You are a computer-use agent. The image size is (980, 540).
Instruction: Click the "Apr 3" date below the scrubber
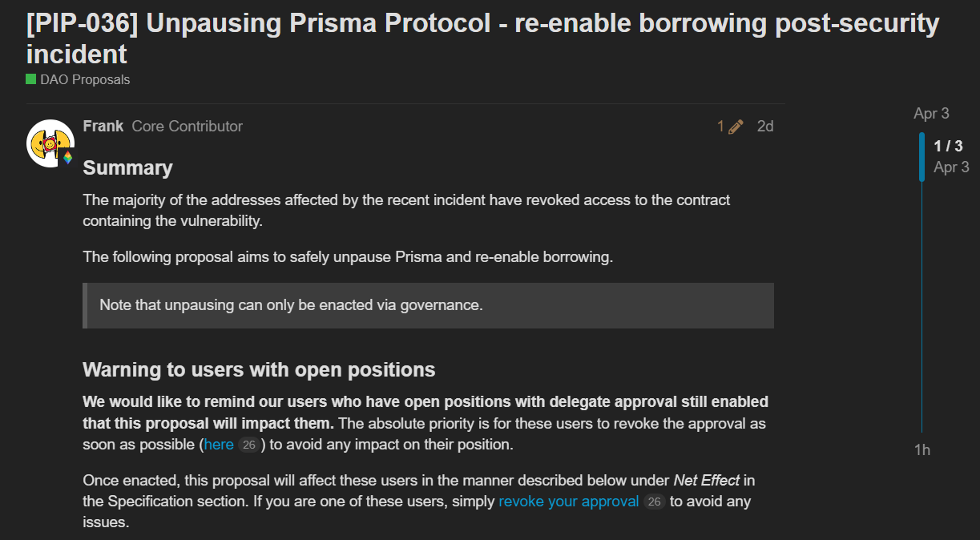tap(951, 167)
